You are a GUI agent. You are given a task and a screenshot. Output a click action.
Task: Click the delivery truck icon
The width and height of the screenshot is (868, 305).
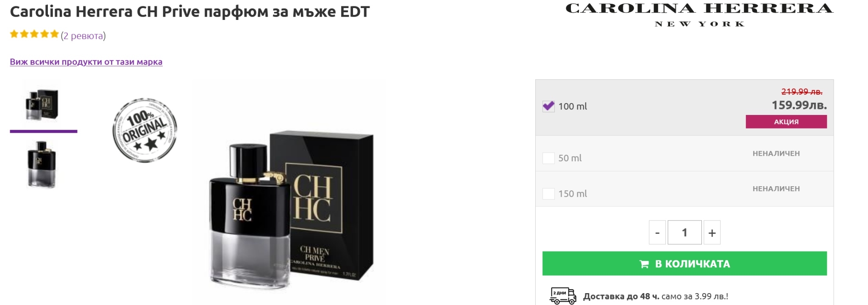(x=562, y=296)
